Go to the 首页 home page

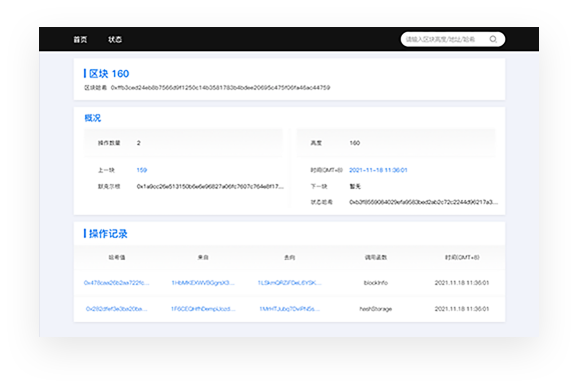(x=80, y=40)
